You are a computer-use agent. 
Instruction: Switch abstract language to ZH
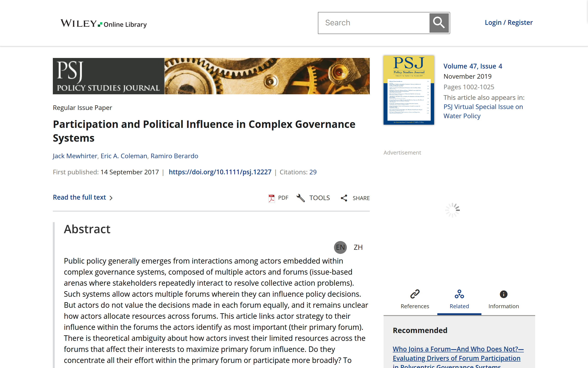click(x=358, y=247)
